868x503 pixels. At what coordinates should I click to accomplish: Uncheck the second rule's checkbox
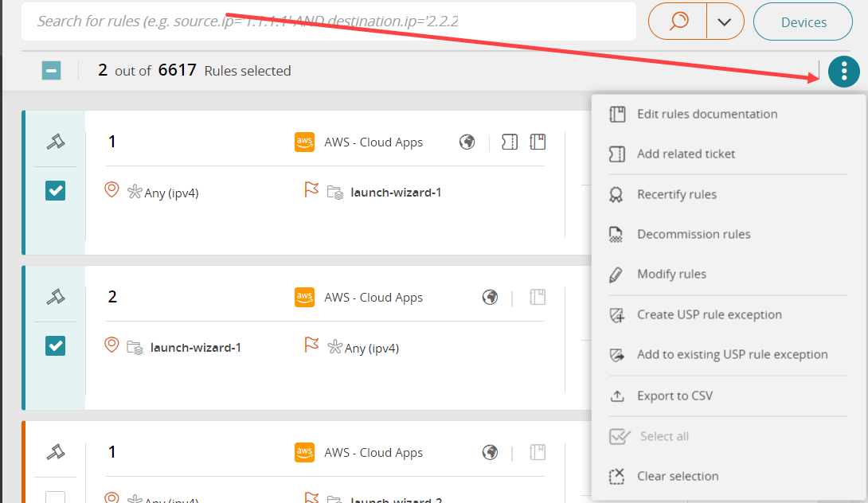55,345
